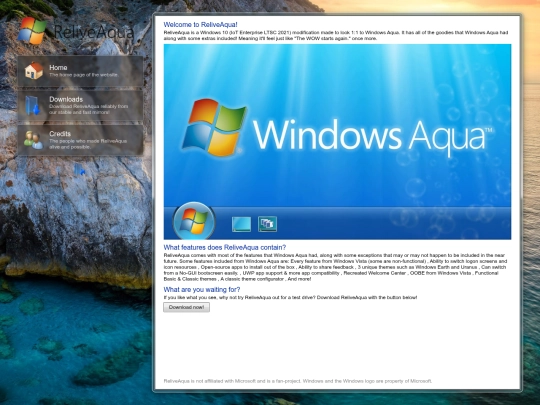Viewport: 540px width, 405px height.
Task: Click the window-switcher icon in the banner
Action: [x=267, y=224]
